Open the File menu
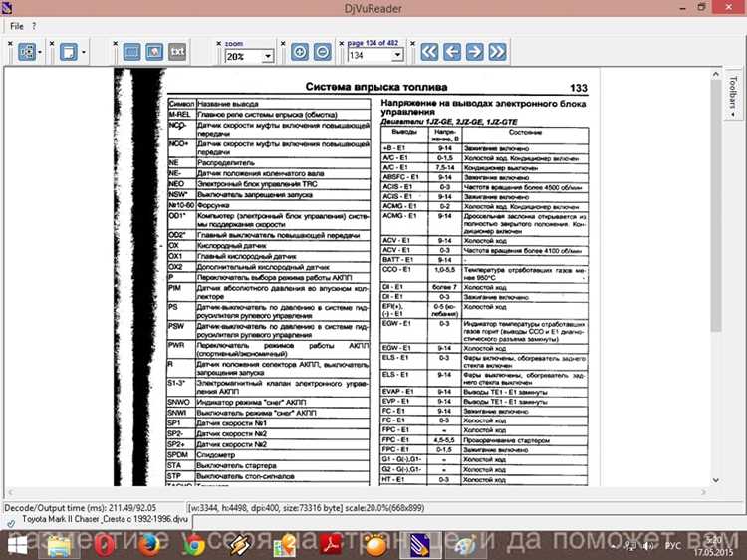This screenshot has width=747, height=560. click(17, 25)
